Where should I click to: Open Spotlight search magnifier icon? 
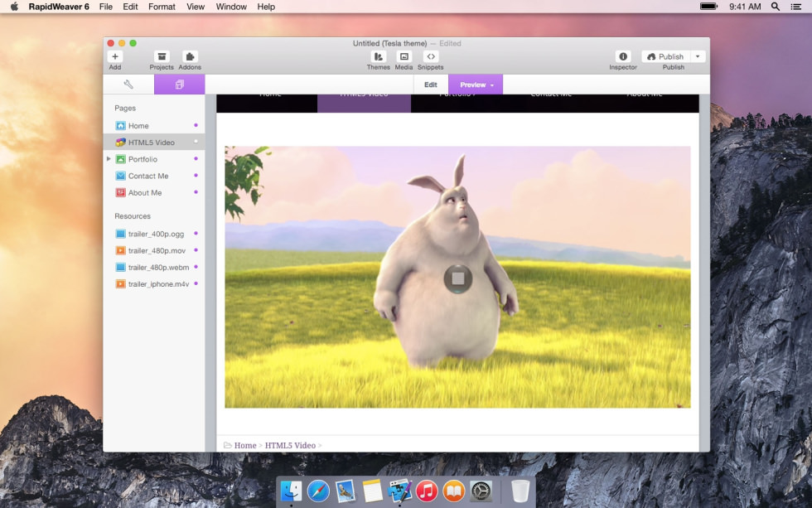[776, 7]
